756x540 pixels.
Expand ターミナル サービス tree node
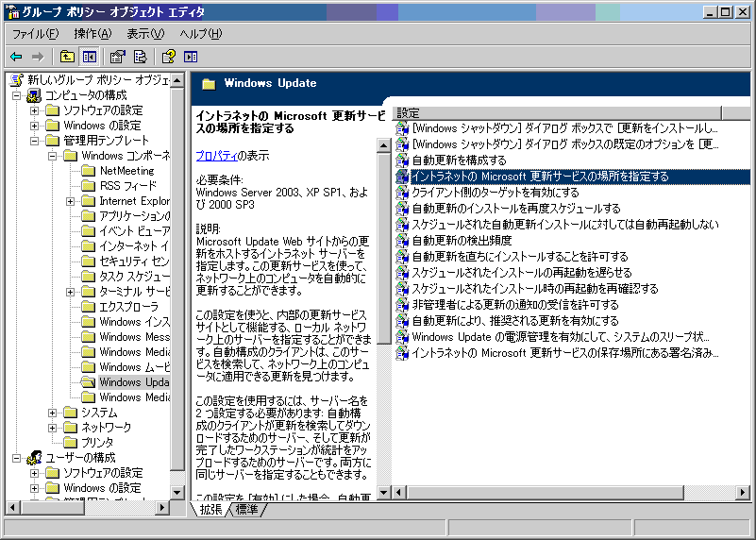click(71, 292)
